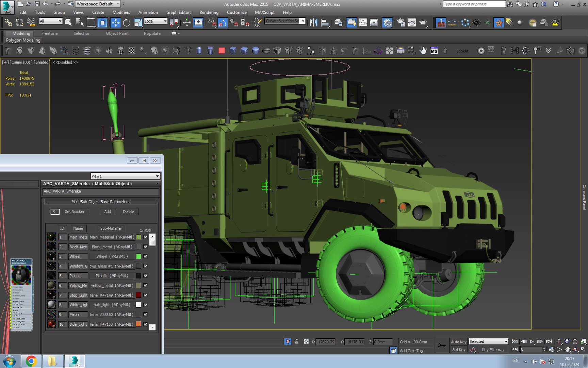The width and height of the screenshot is (588, 368).
Task: Save file from Quick Access toolbar
Action: [37, 4]
